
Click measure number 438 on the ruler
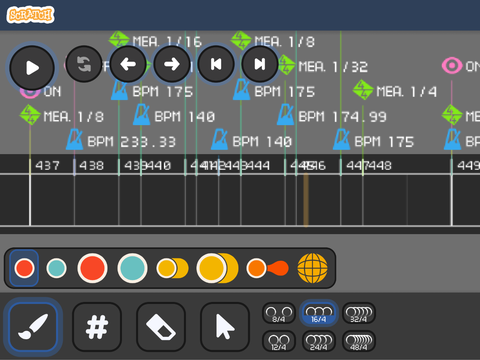point(91,165)
